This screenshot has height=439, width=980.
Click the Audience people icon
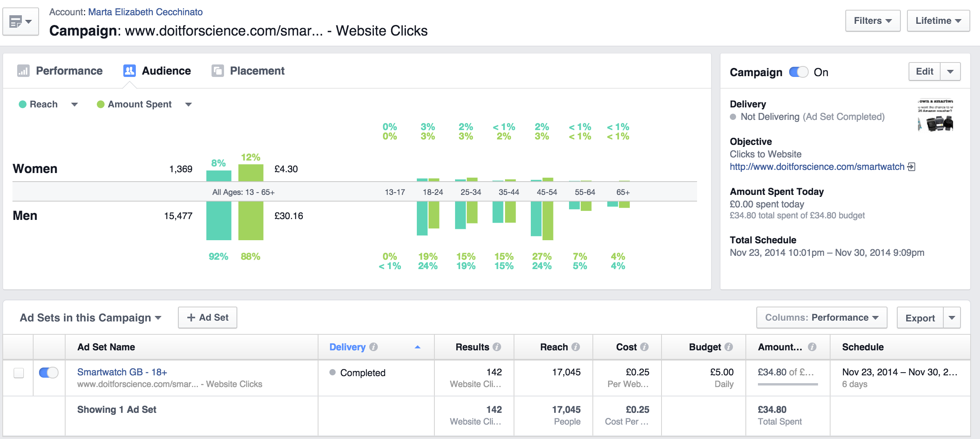click(129, 71)
